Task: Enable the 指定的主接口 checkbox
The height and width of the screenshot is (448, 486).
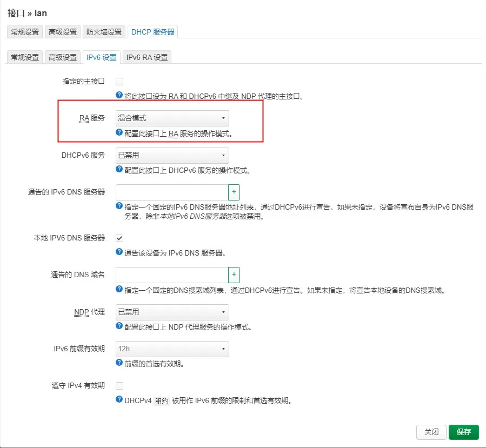Action: [x=119, y=82]
